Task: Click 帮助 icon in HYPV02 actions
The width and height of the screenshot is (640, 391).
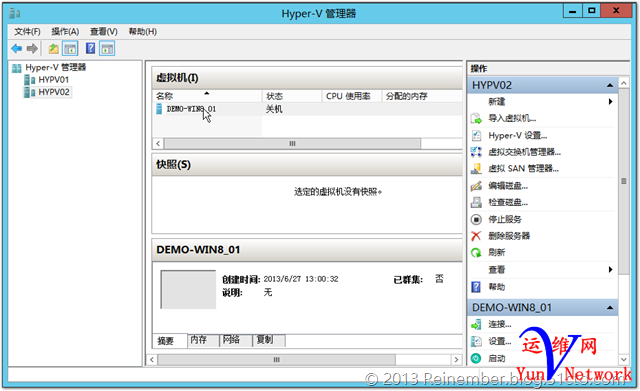Action: point(476,287)
